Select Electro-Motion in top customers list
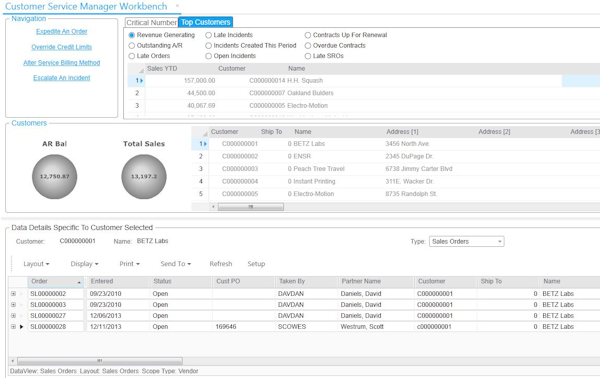 click(x=364, y=106)
